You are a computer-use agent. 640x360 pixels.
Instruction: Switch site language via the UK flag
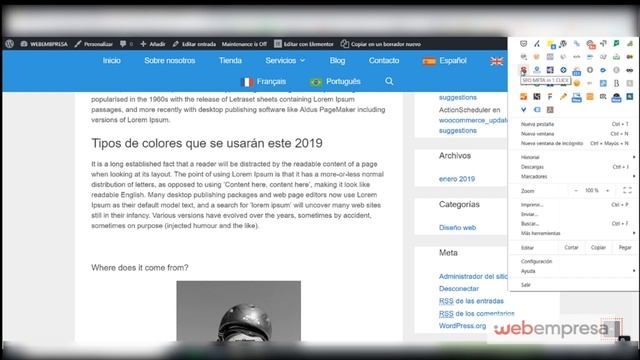(x=497, y=61)
